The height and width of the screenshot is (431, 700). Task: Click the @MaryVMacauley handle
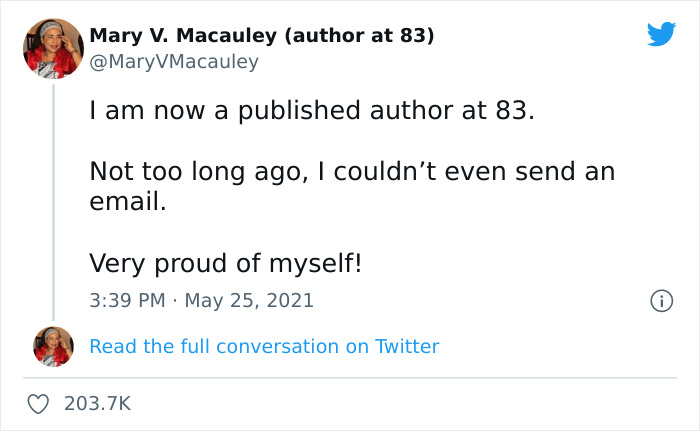click(x=174, y=62)
